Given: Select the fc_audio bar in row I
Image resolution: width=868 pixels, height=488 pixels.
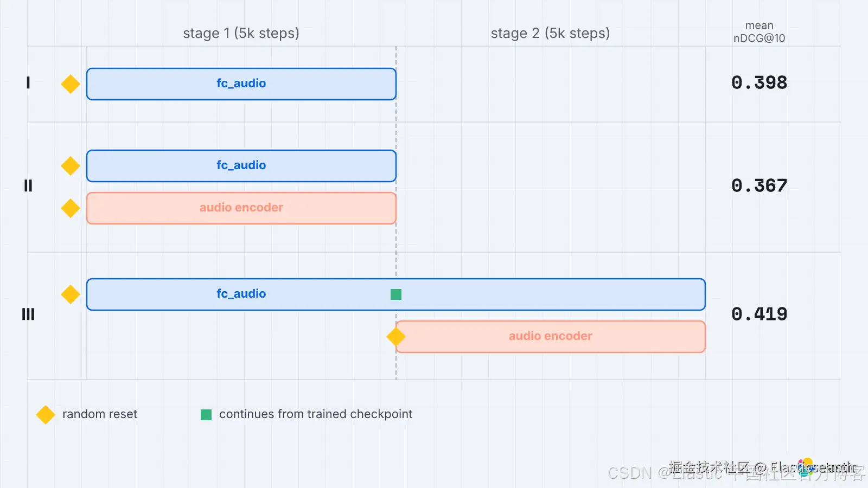Looking at the screenshot, I should pyautogui.click(x=241, y=84).
